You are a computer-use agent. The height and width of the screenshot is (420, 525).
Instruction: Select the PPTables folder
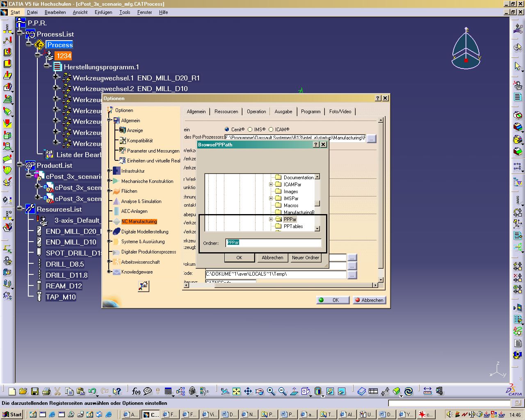click(x=293, y=226)
